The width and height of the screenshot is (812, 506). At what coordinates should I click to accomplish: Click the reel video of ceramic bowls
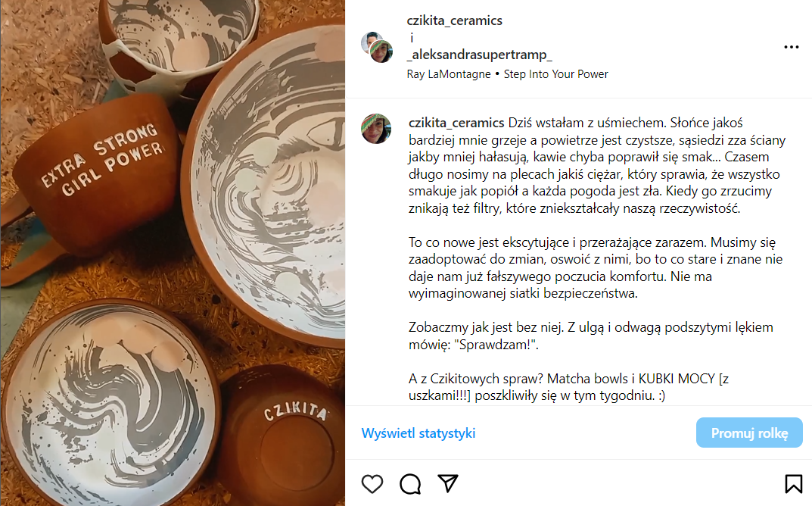pyautogui.click(x=173, y=253)
